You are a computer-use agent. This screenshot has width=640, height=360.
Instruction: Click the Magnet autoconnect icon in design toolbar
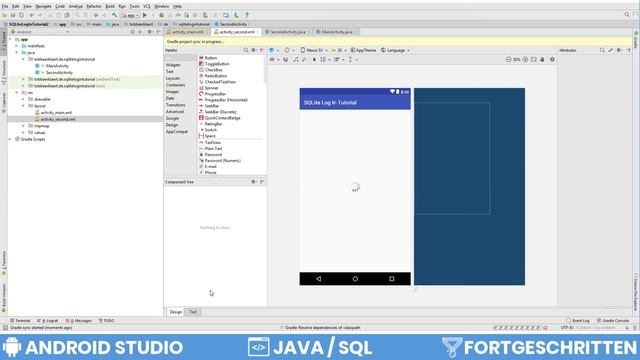tap(286, 60)
